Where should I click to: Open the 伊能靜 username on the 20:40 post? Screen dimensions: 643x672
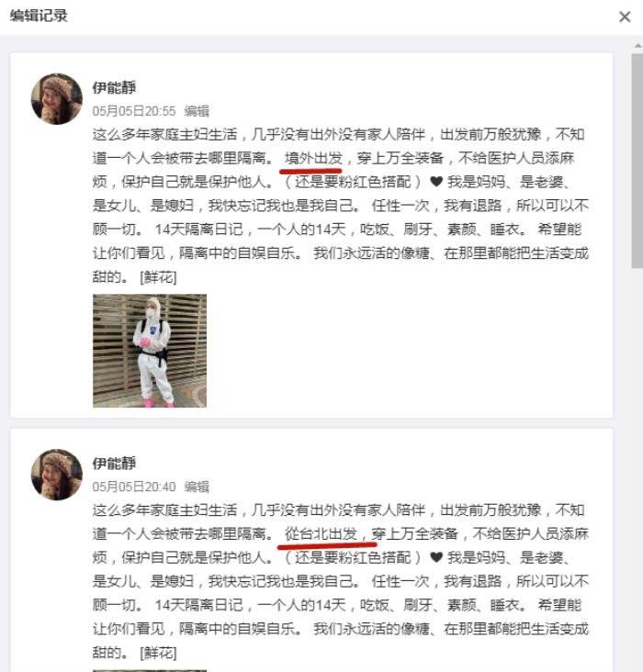tap(114, 464)
